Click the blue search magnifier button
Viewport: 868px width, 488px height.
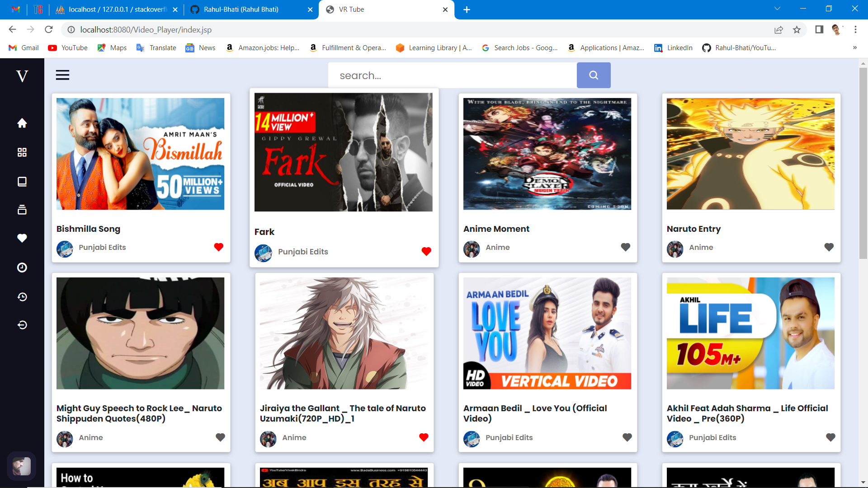593,75
